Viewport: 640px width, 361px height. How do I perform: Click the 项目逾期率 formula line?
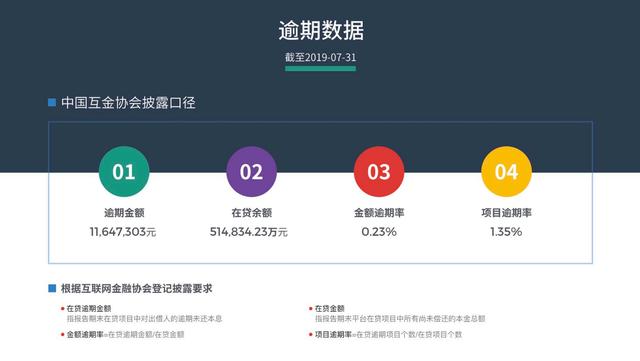pos(388,334)
